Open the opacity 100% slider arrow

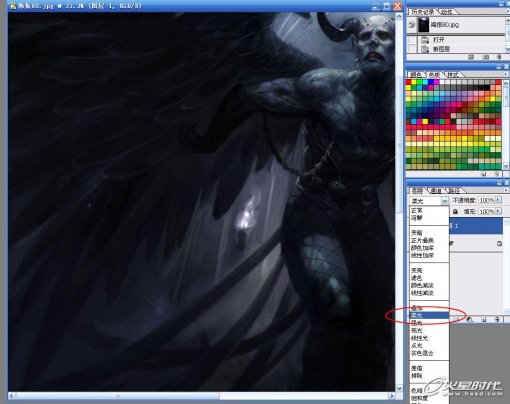point(498,200)
